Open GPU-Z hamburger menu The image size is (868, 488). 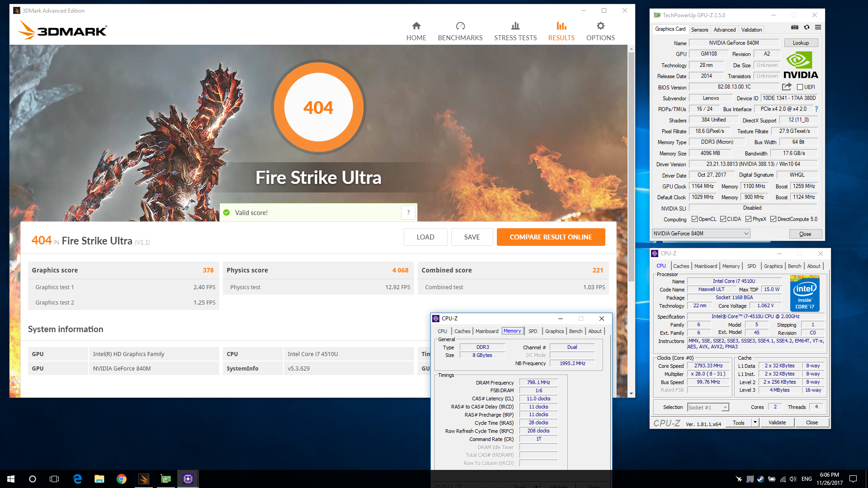pos(818,28)
